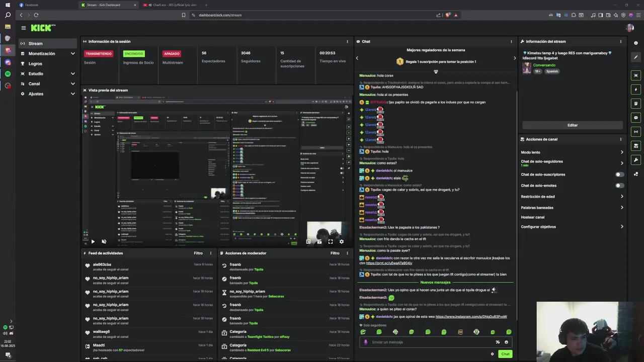Open the chat settings gear icon
644x362 pixels.
pos(492,354)
